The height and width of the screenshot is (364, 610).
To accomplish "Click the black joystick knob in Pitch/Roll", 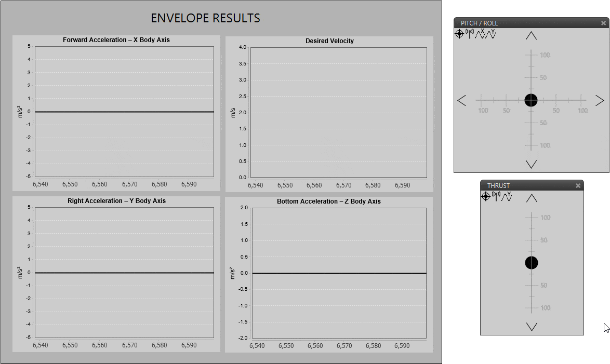I will 531,100.
